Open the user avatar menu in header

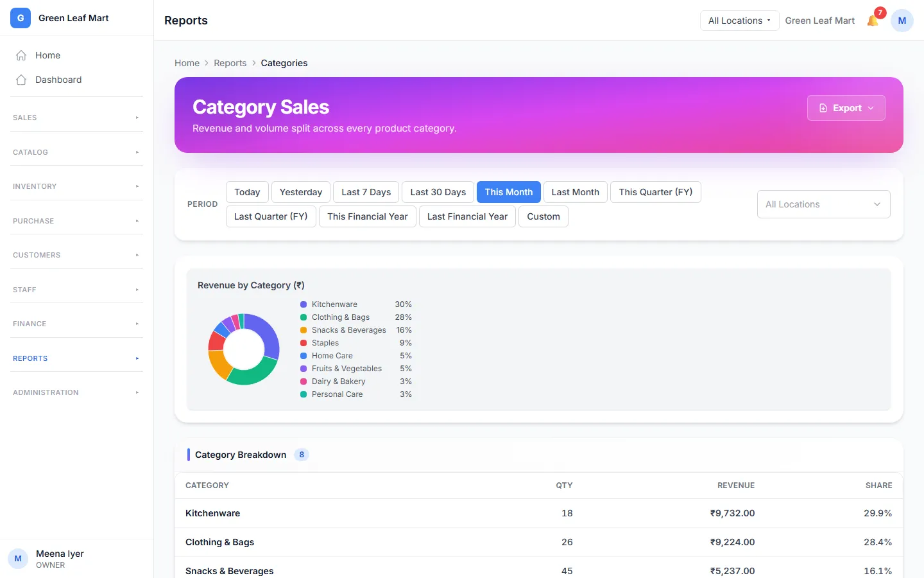[902, 21]
